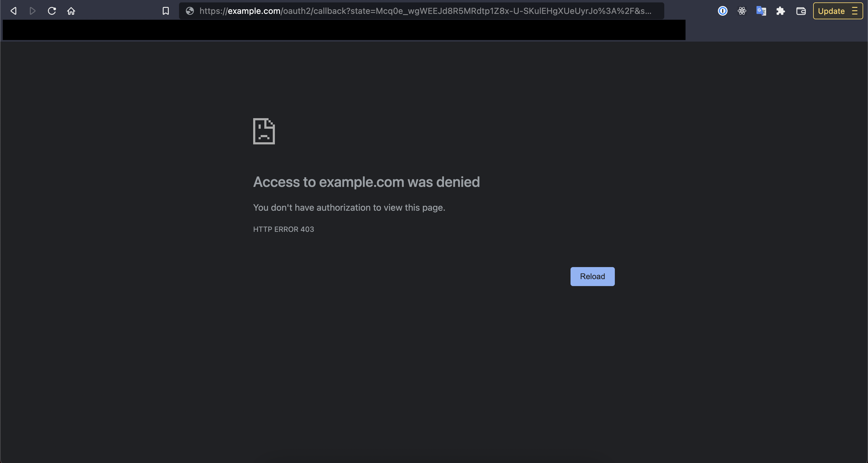This screenshot has height=463, width=868.
Task: Open the browser home page
Action: coord(71,11)
